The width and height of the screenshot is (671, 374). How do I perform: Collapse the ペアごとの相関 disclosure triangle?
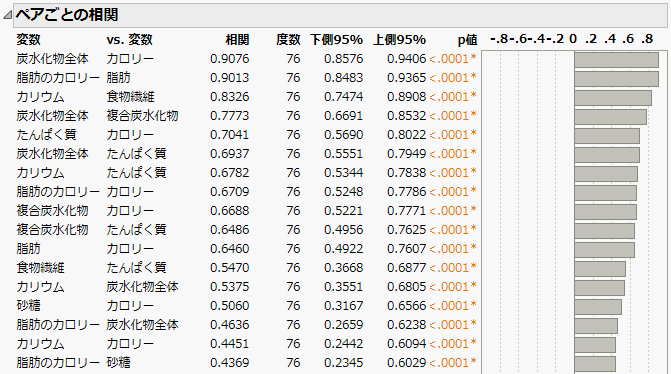[x=7, y=15]
